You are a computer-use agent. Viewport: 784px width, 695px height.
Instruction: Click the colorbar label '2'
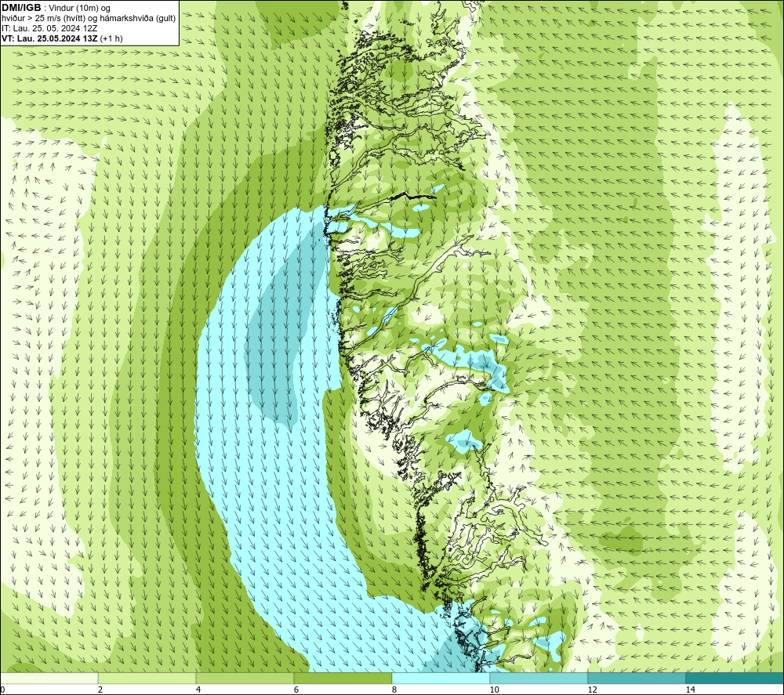click(x=100, y=690)
